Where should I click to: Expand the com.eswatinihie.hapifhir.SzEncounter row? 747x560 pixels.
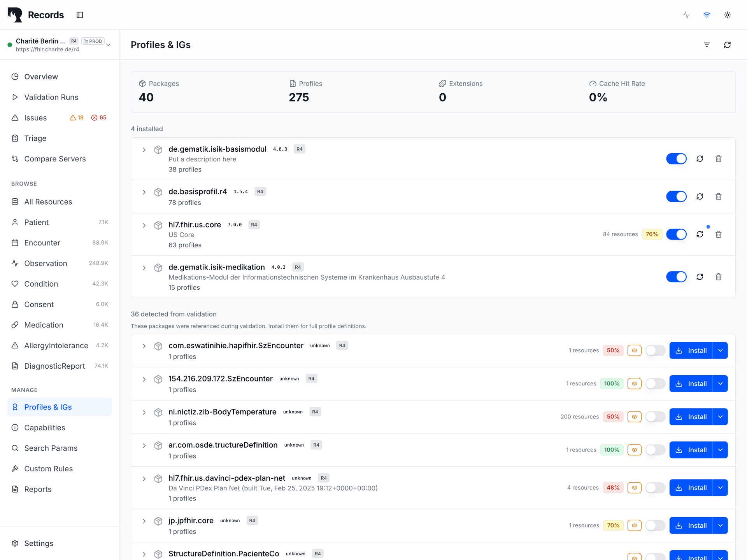coord(144,346)
